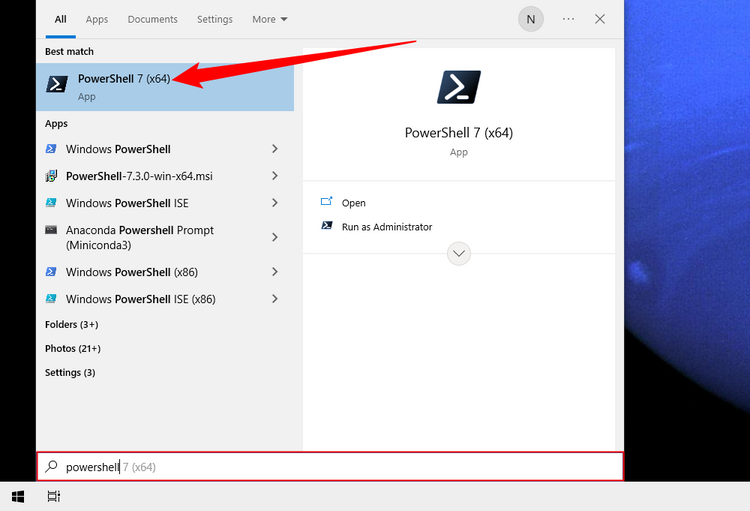Close the search panel
The image size is (750, 511).
click(600, 19)
